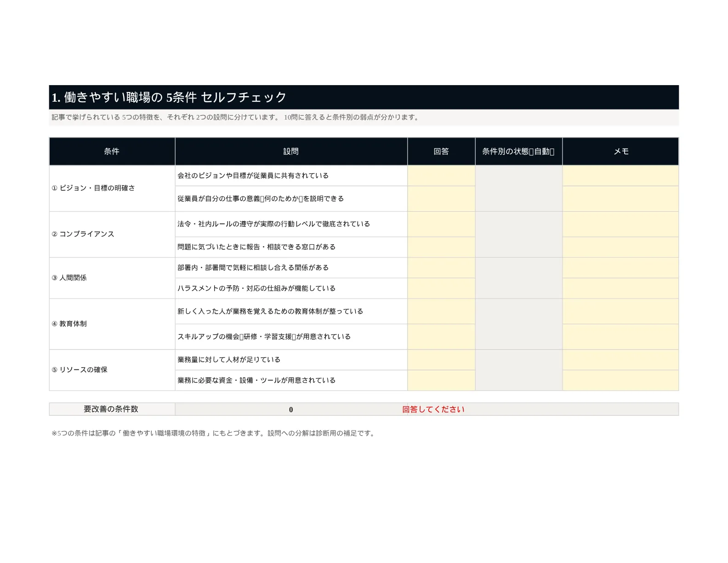This screenshot has height=563, width=728.
Task: Click question 問題に気づいたときに報告・相談できる窓口がある
Action: 291,247
